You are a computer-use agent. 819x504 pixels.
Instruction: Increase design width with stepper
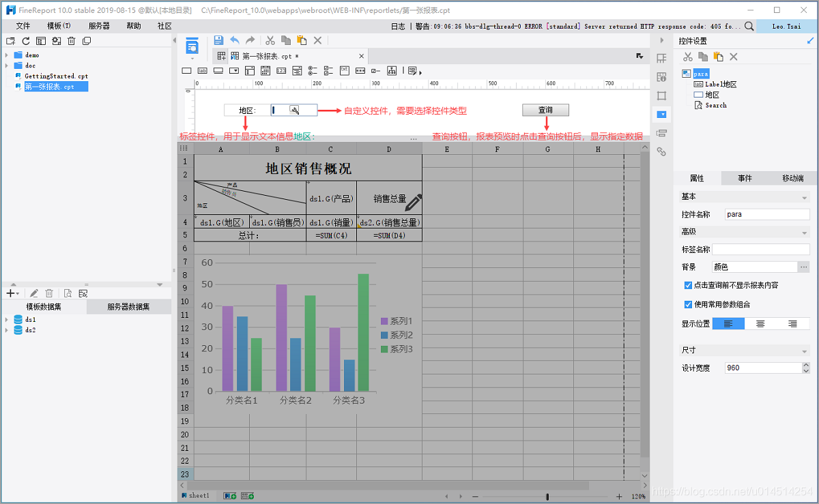point(806,365)
